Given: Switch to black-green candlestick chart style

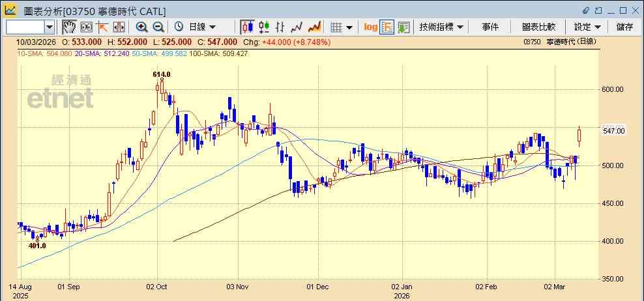Looking at the screenshot, I should [x=264, y=27].
